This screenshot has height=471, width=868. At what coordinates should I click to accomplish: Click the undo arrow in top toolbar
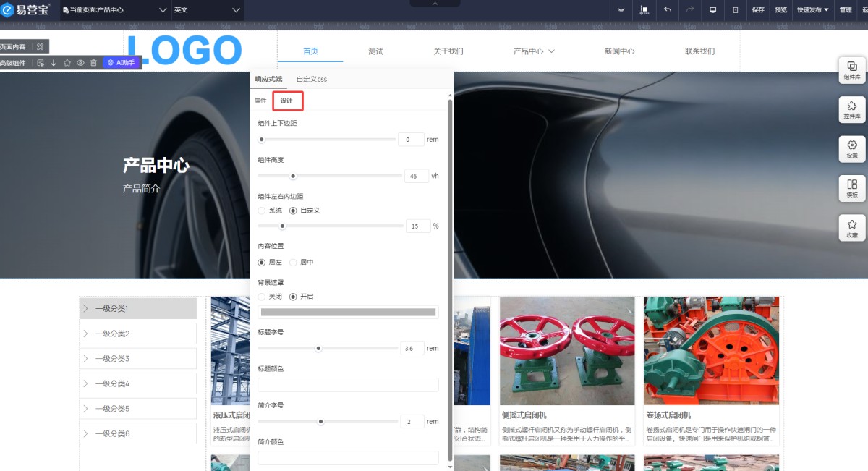point(667,10)
